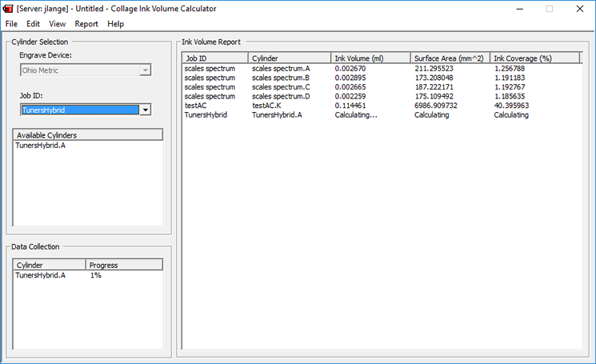Open the Edit menu

click(33, 24)
